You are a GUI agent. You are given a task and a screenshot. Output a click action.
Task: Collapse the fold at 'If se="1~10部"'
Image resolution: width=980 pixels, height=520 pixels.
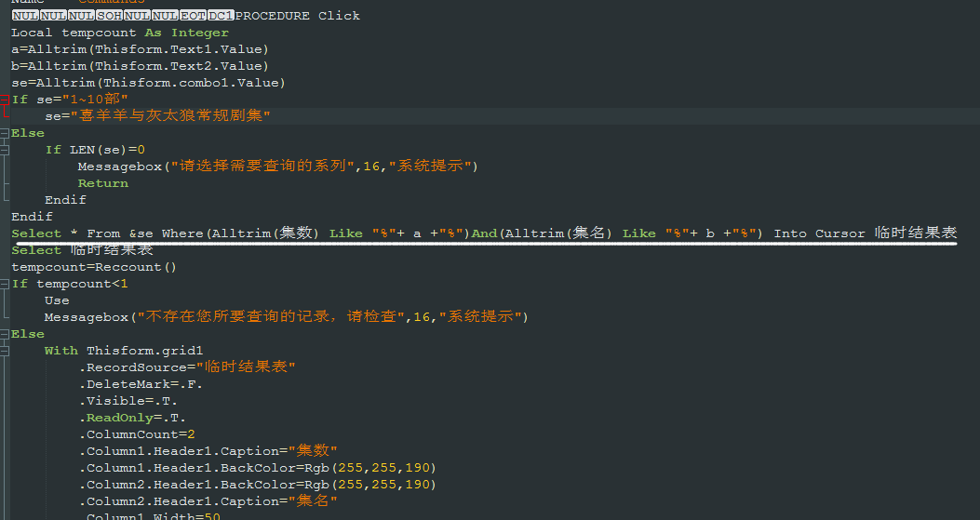click(x=4, y=100)
